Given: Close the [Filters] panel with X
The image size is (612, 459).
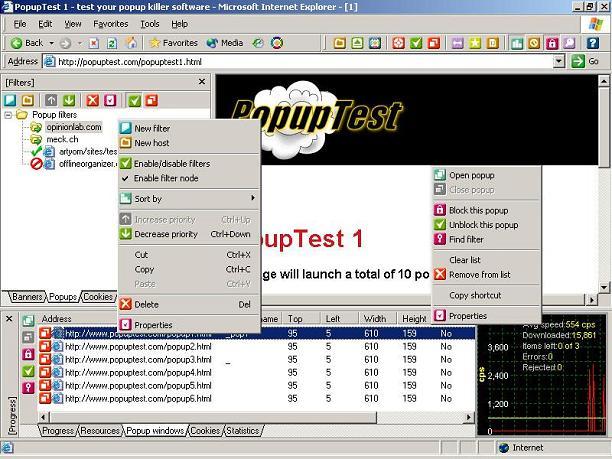Looking at the screenshot, I should pyautogui.click(x=202, y=82).
